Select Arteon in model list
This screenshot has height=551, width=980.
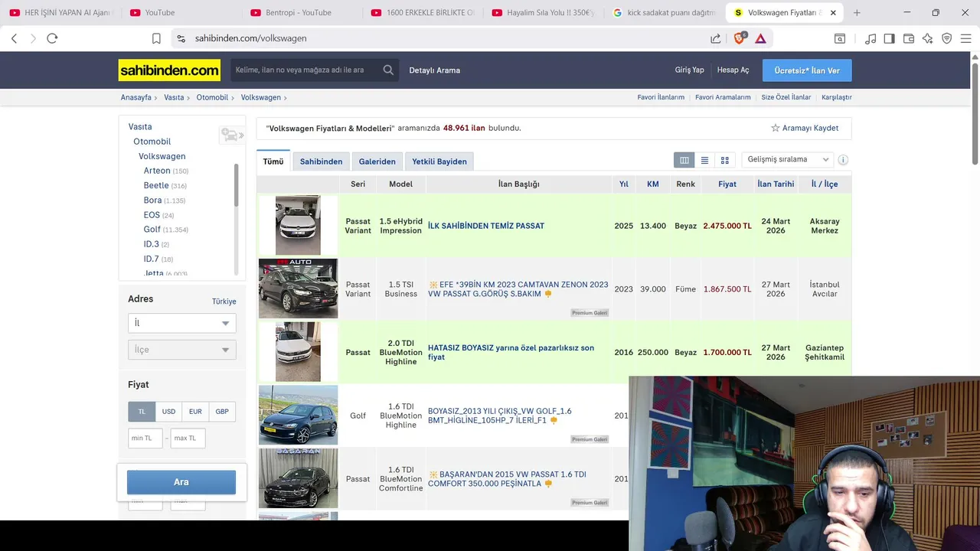(157, 171)
